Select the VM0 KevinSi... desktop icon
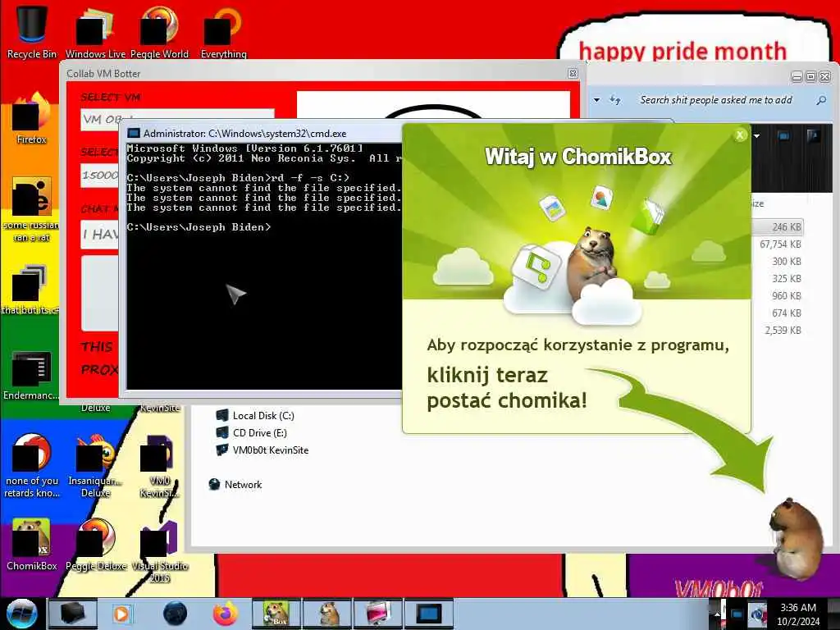840x630 pixels. [x=159, y=465]
